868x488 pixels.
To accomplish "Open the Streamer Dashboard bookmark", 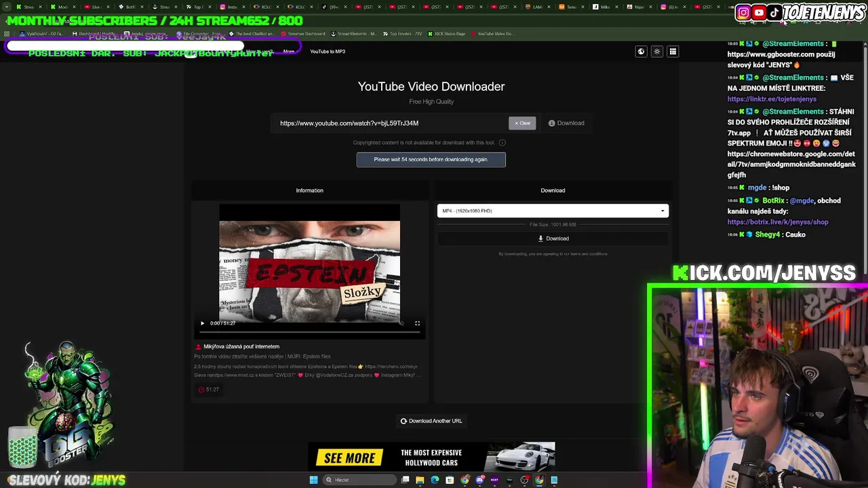I will tap(303, 34).
